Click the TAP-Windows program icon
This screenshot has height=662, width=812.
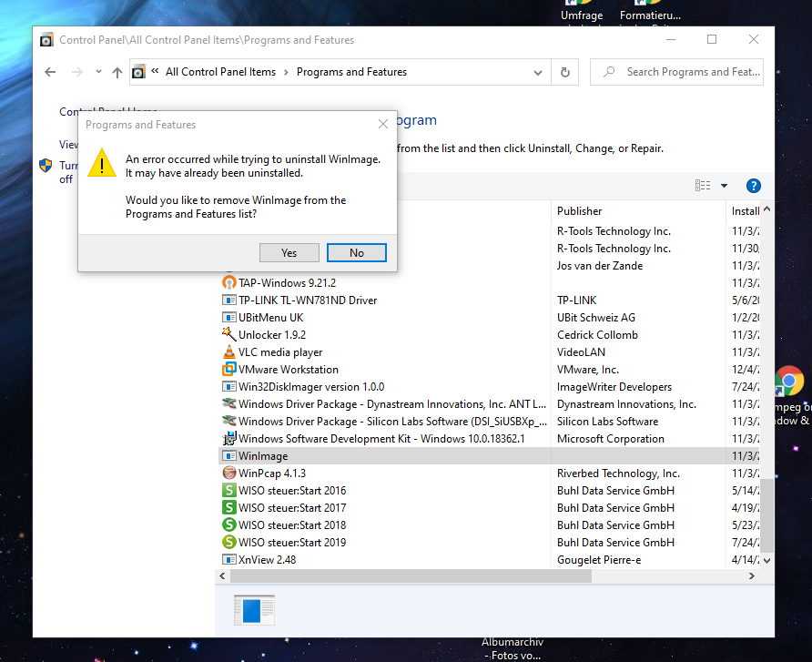[x=228, y=283]
